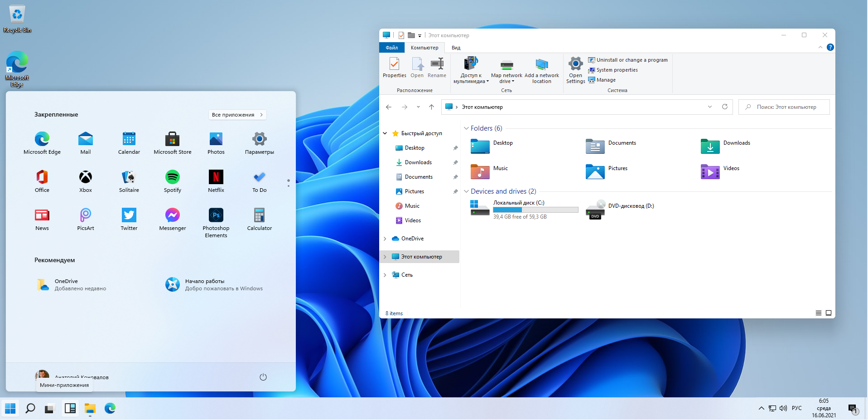
Task: Open OneDrive recommended item
Action: pos(72,285)
